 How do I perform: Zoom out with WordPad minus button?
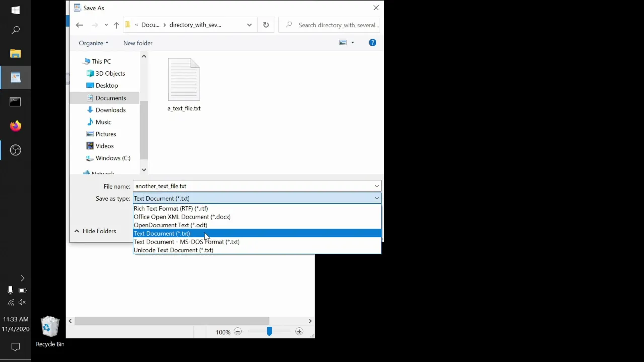click(238, 332)
